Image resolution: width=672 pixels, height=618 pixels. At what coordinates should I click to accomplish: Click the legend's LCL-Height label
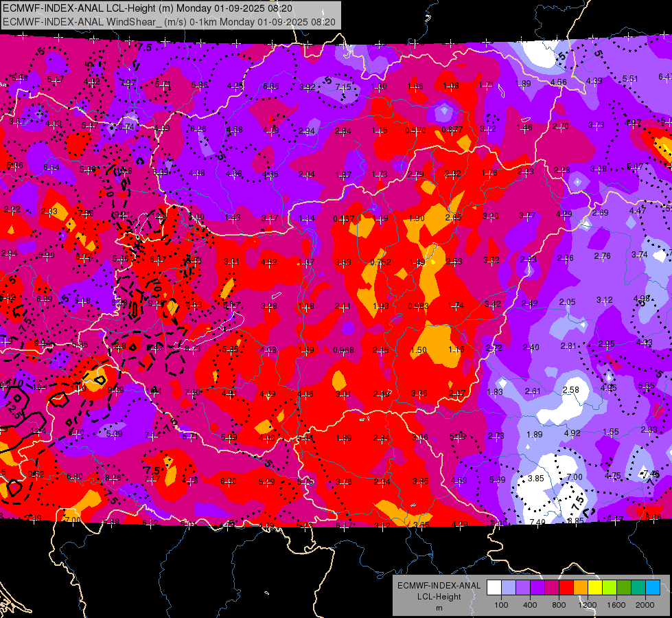pyautogui.click(x=439, y=597)
